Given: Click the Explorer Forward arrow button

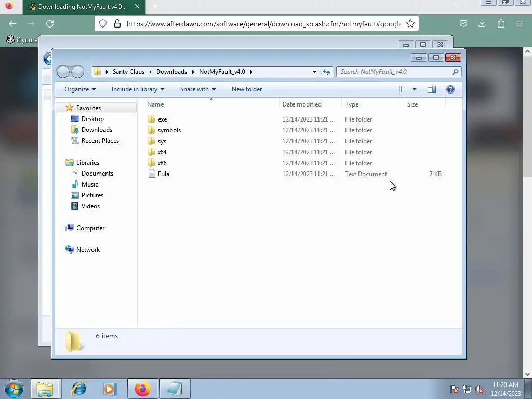Looking at the screenshot, I should coord(77,72).
